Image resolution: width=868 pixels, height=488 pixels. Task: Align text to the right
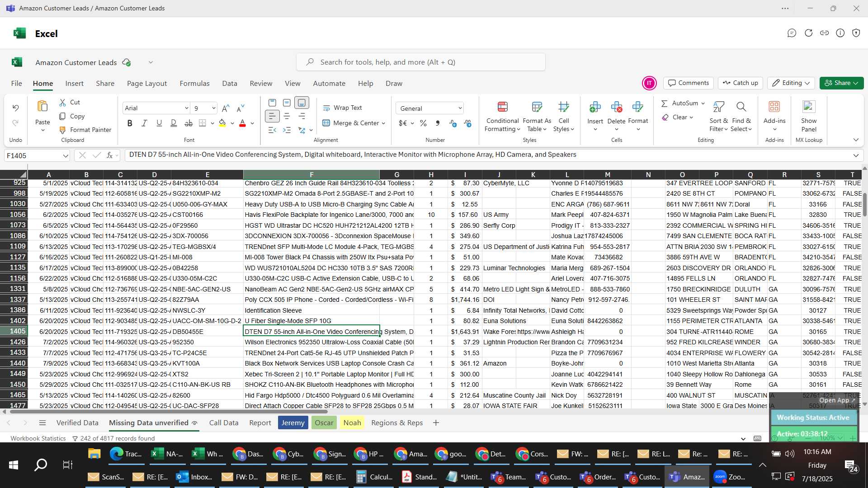[x=302, y=116]
